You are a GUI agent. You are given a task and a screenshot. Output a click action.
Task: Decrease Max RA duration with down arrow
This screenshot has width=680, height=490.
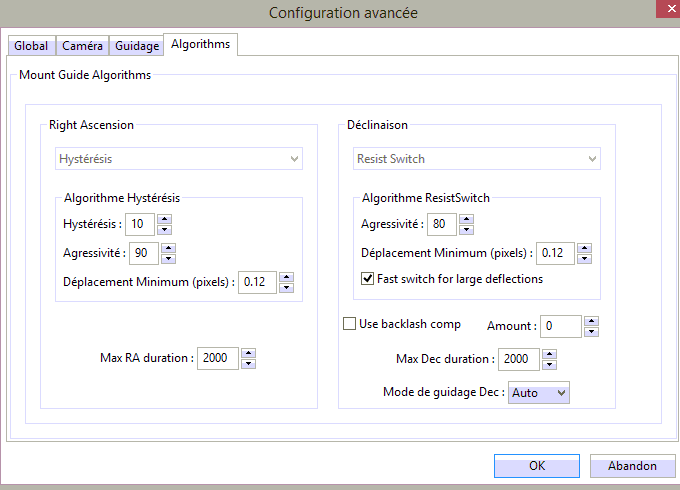248,363
